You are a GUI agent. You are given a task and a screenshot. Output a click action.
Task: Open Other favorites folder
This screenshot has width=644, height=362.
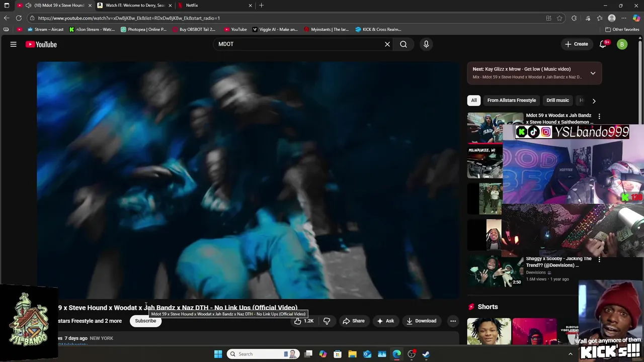(x=622, y=29)
